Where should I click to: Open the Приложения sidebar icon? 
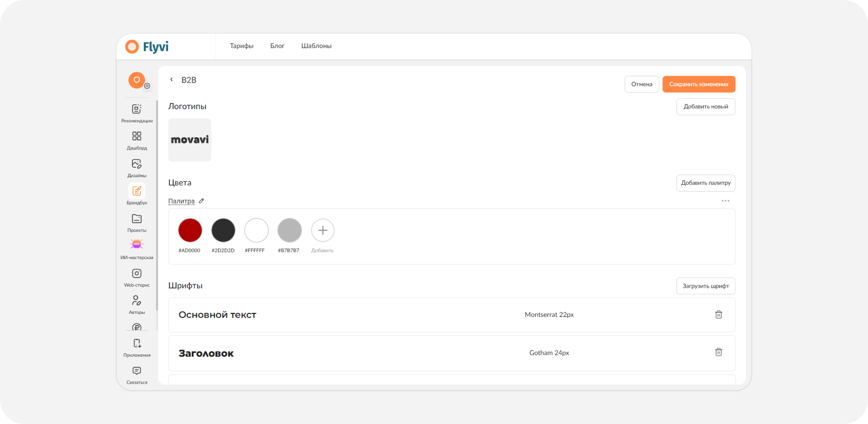(x=137, y=344)
